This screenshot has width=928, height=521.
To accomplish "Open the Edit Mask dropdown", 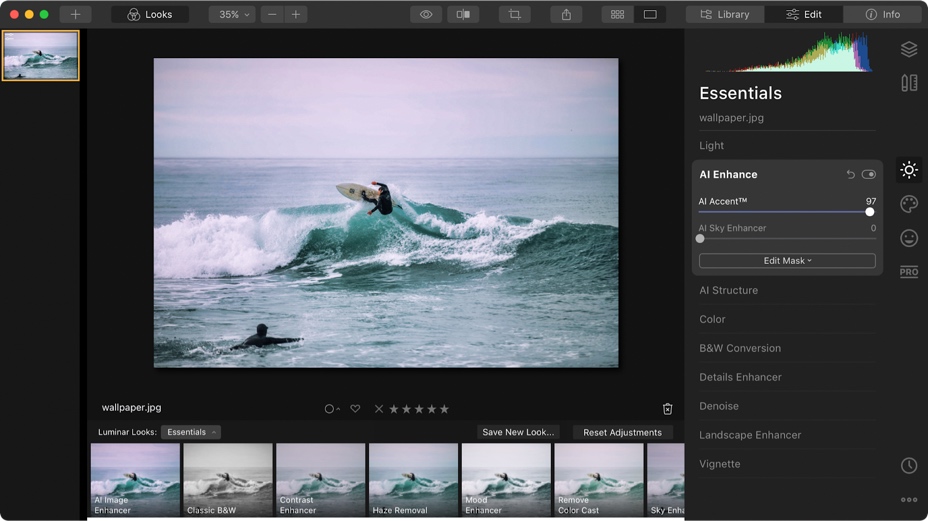I will 787,260.
